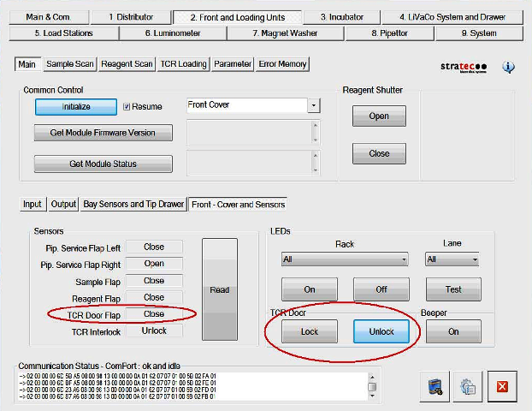
Task: Click the blue info icon
Action: [509, 67]
